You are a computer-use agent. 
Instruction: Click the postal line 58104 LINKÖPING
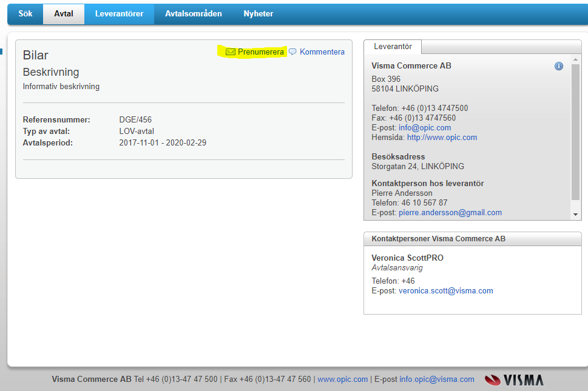[405, 89]
